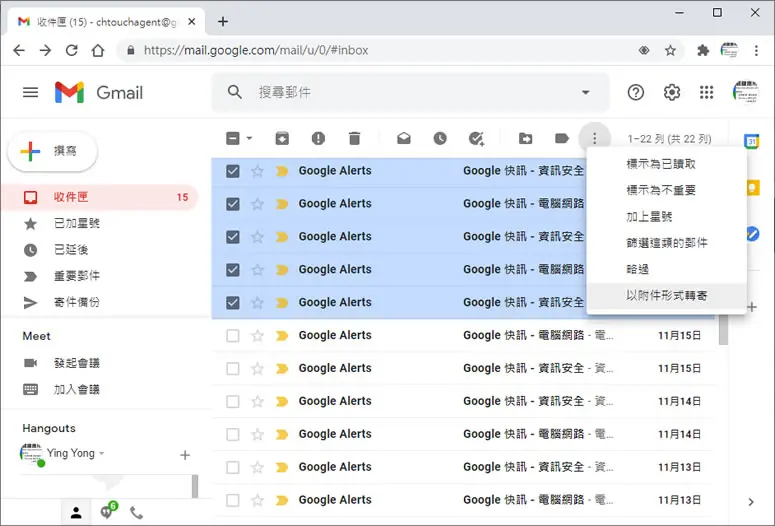Viewport: 775px width, 526px height.
Task: Add selected mail to Tasks
Action: click(x=476, y=138)
